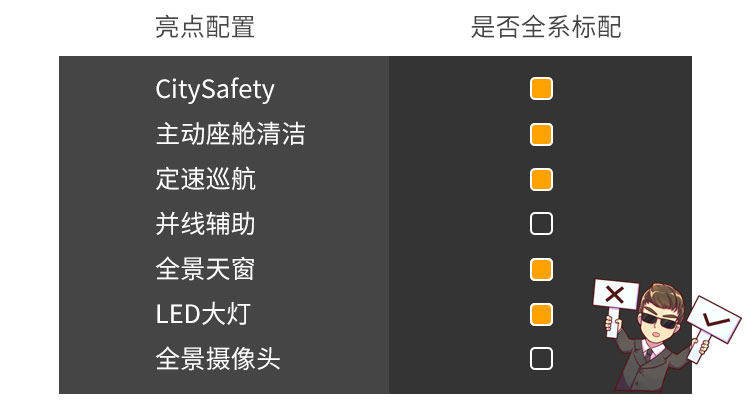Select the 是否全系标配 column header
Viewport: 750px width, 414px height.
[546, 27]
